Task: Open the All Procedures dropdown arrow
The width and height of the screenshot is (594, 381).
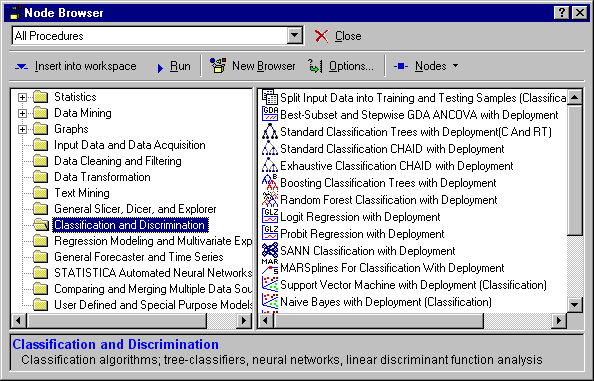Action: 294,36
